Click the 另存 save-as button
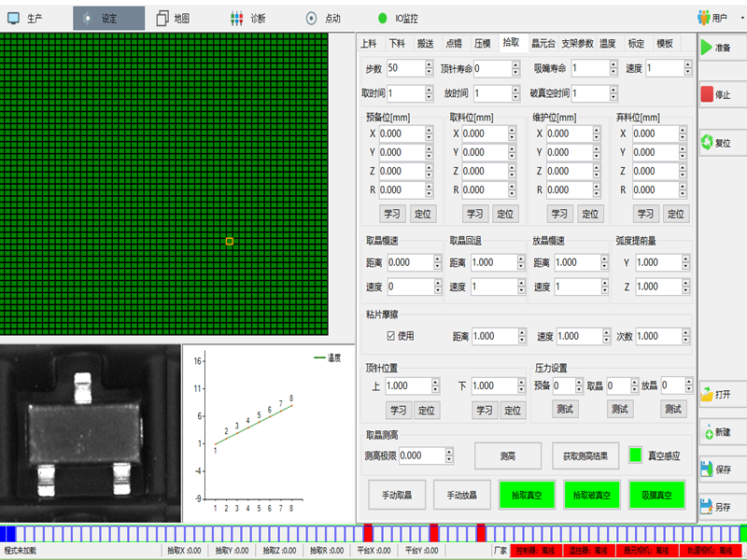Image resolution: width=747 pixels, height=560 pixels. coord(722,507)
